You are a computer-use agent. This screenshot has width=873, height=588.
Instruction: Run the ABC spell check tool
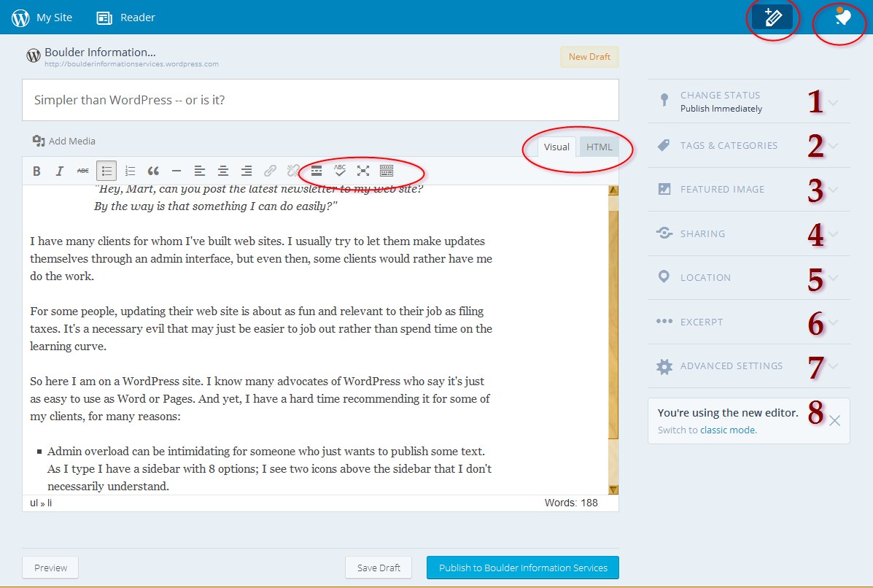[340, 171]
